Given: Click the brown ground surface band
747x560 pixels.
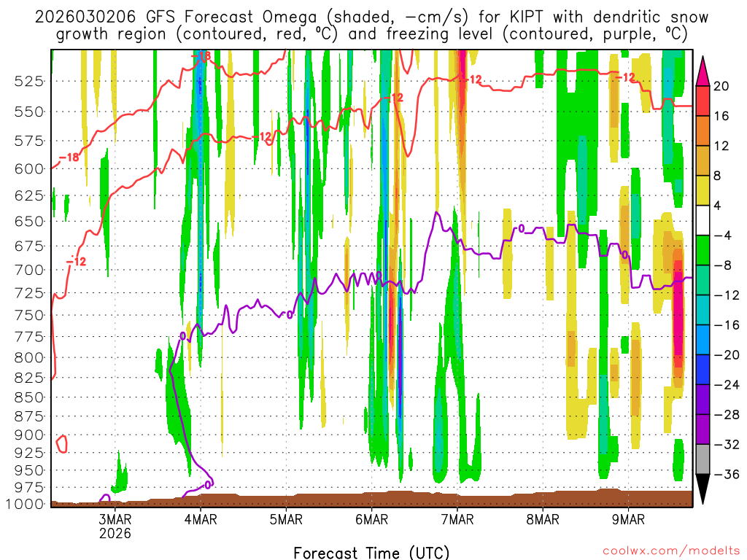Looking at the screenshot, I should coord(371,499).
